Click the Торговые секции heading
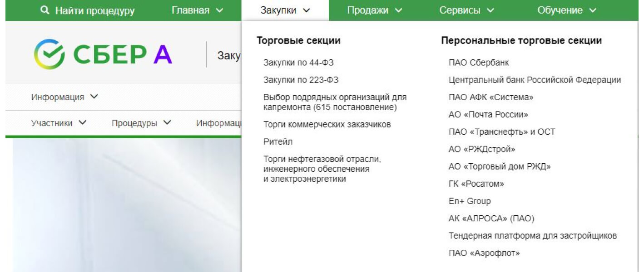The height and width of the screenshot is (272, 644). (x=299, y=41)
